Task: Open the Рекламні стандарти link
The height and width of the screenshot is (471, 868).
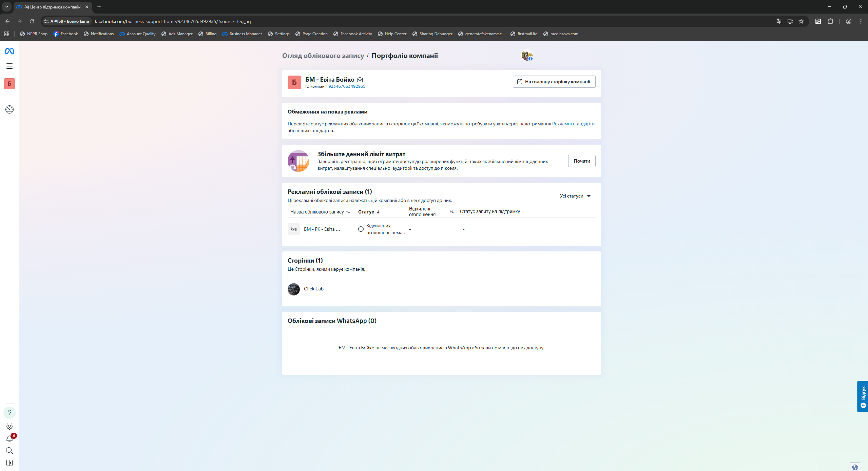Action: click(x=573, y=124)
